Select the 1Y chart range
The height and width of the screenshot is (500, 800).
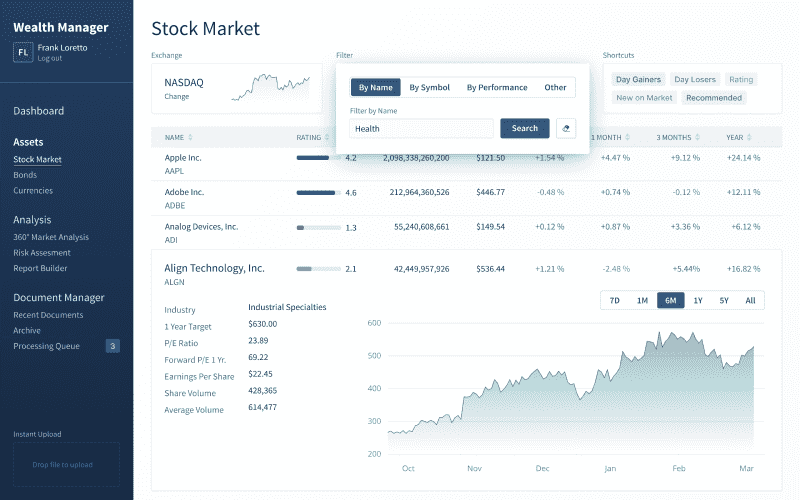pyautogui.click(x=697, y=300)
